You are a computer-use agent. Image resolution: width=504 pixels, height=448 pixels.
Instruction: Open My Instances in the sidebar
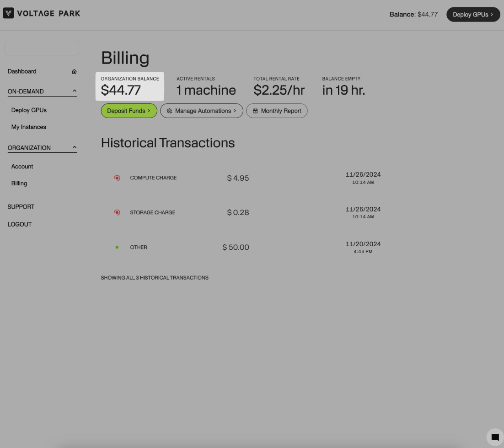pyautogui.click(x=28, y=127)
